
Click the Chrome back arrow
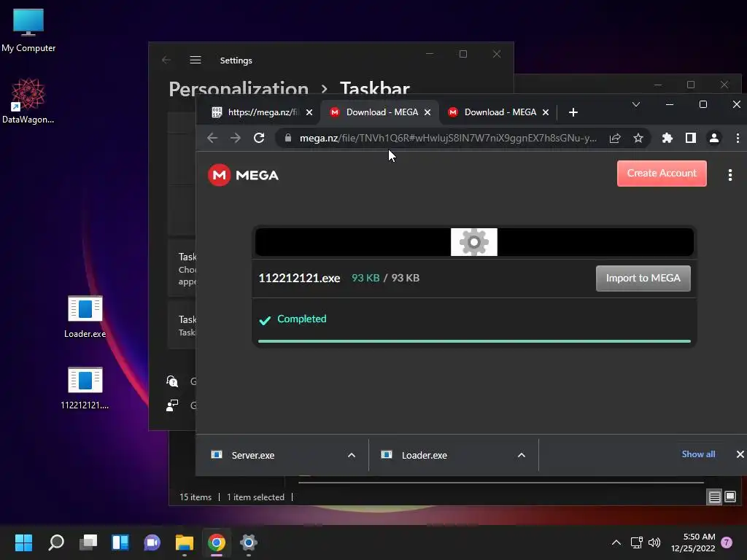click(x=212, y=138)
